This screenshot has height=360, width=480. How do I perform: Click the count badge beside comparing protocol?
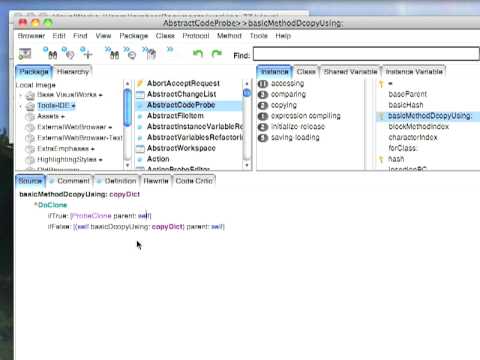(x=263, y=95)
